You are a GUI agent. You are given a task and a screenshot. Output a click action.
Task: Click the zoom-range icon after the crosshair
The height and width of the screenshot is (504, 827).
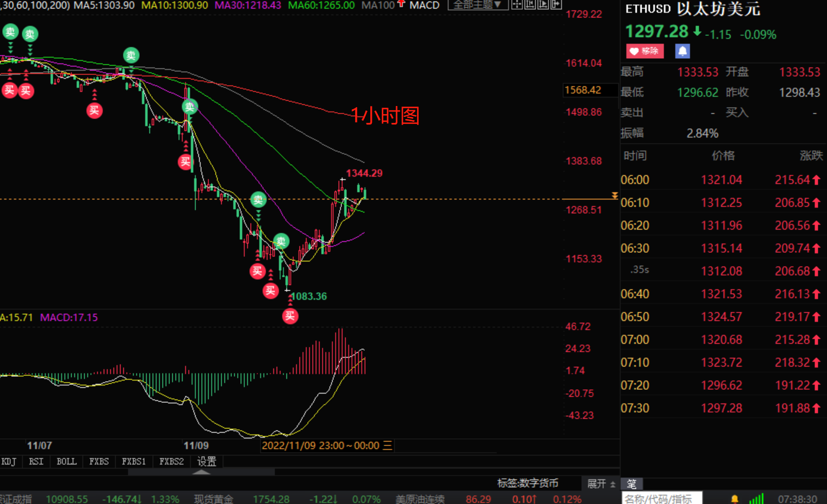pyautogui.click(x=530, y=4)
